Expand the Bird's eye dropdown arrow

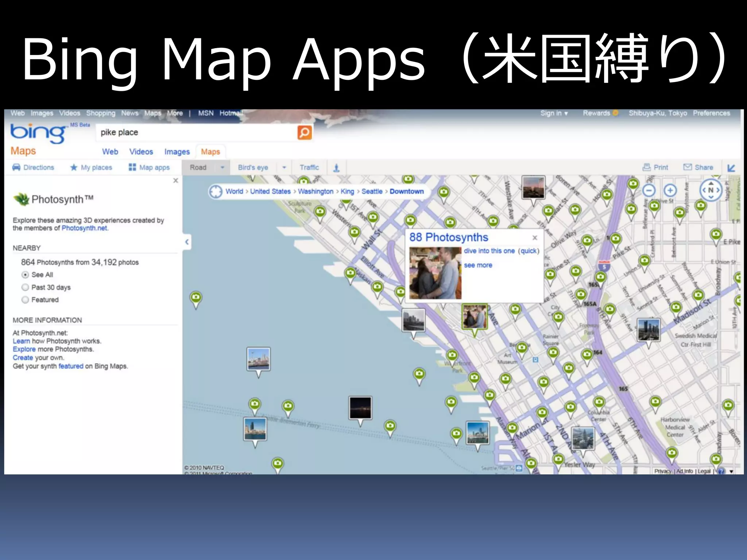click(284, 167)
